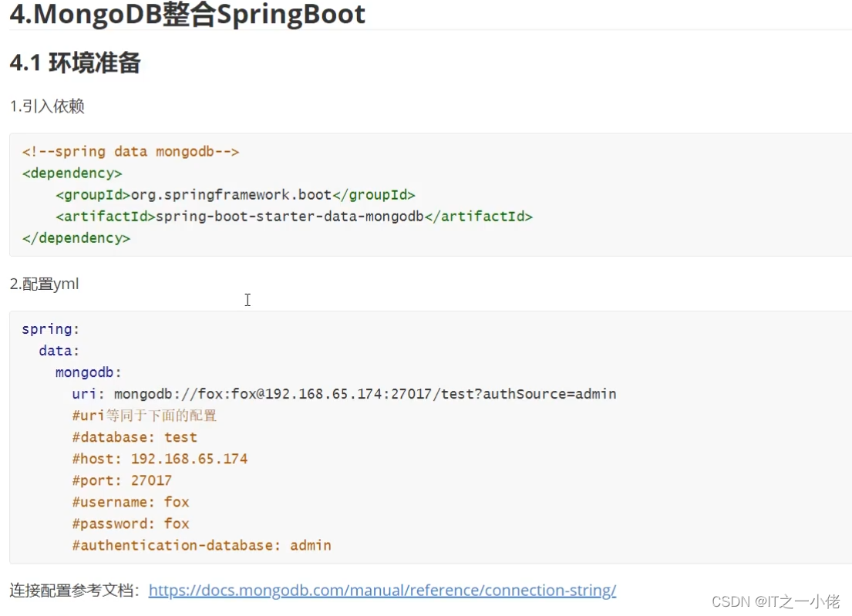Click the opening '<dependency>' tag line
This screenshot has width=852, height=616.
(72, 173)
